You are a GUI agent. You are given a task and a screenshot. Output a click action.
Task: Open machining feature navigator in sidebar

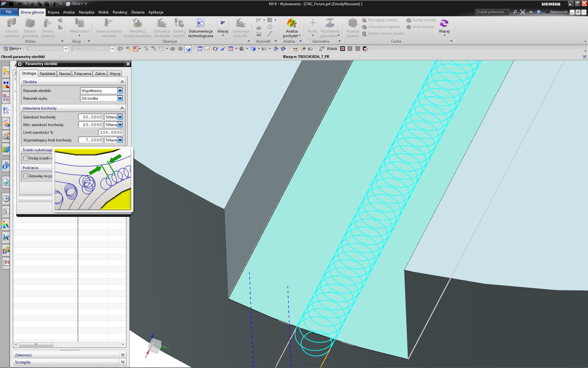click(x=6, y=123)
